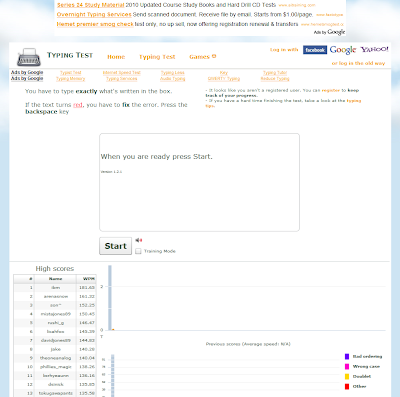Open the Audio Typing ad link
The width and height of the screenshot is (400, 397).
coord(173,79)
